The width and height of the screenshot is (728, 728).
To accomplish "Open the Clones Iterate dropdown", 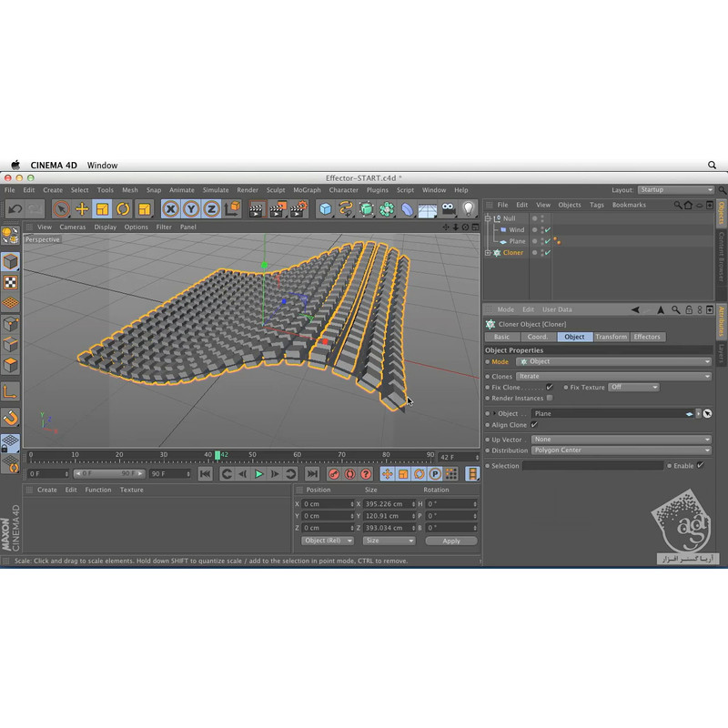I will [613, 376].
